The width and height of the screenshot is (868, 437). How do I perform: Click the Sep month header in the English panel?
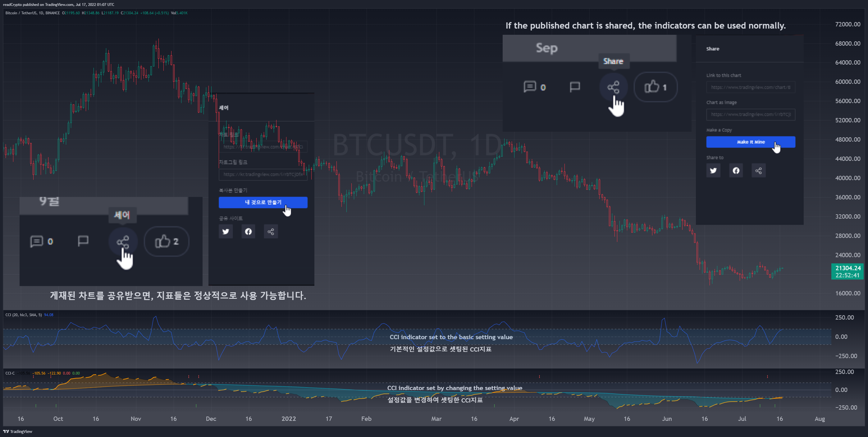[x=547, y=48]
